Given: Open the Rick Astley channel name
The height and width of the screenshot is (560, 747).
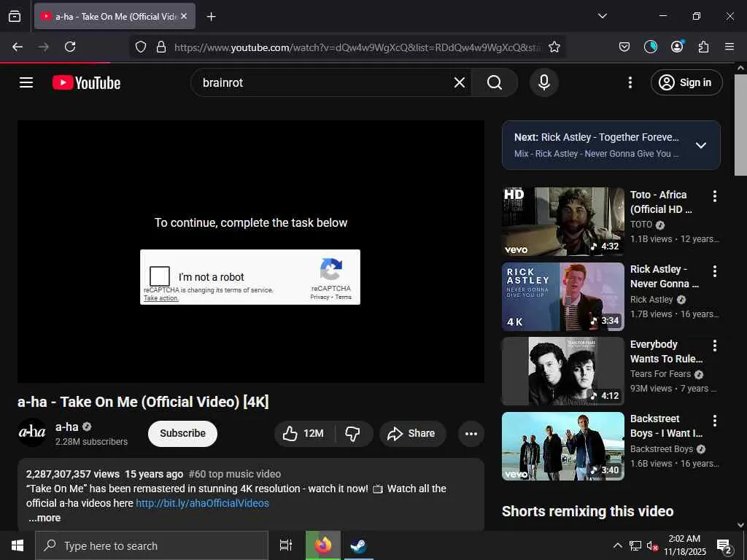Looking at the screenshot, I should (x=651, y=300).
